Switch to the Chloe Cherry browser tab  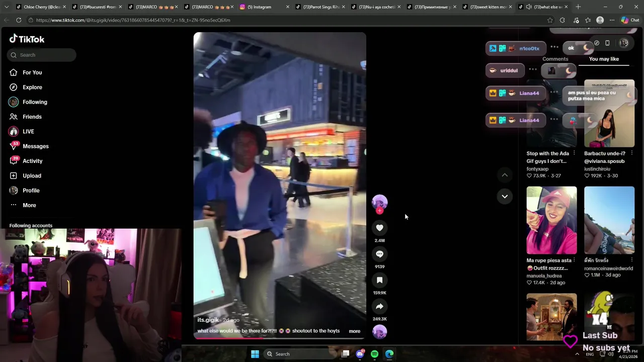pos(41,7)
